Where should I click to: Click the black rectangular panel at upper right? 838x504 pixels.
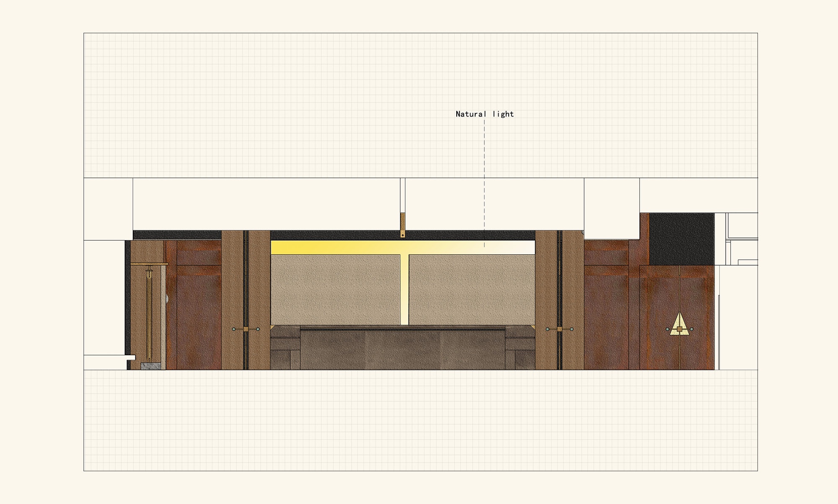[x=682, y=239]
